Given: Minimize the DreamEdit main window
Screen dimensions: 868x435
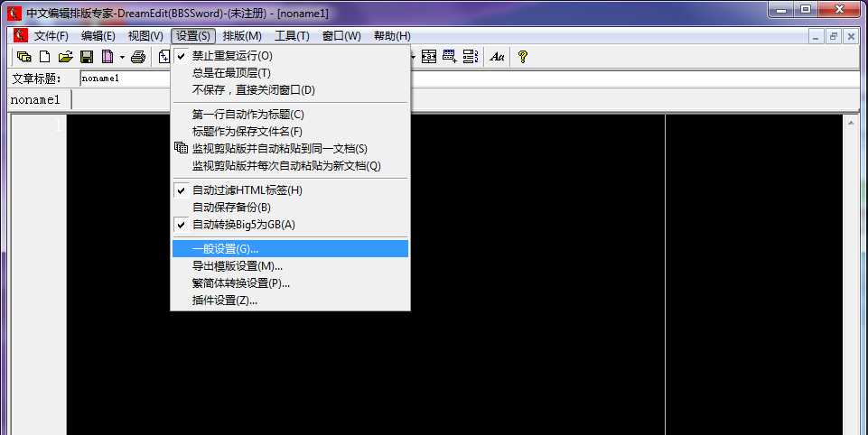Looking at the screenshot, I should 781,9.
